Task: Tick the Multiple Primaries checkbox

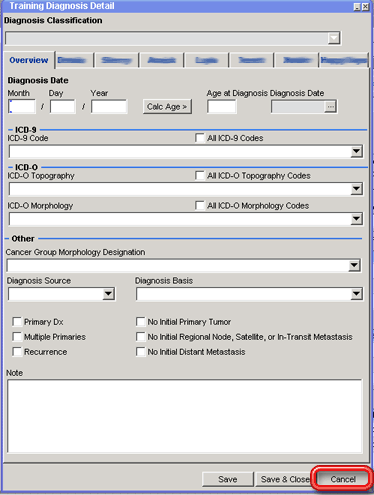Action: (17, 337)
